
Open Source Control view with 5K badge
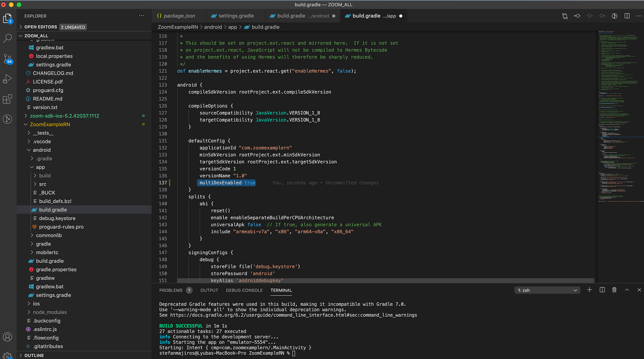[x=8, y=59]
